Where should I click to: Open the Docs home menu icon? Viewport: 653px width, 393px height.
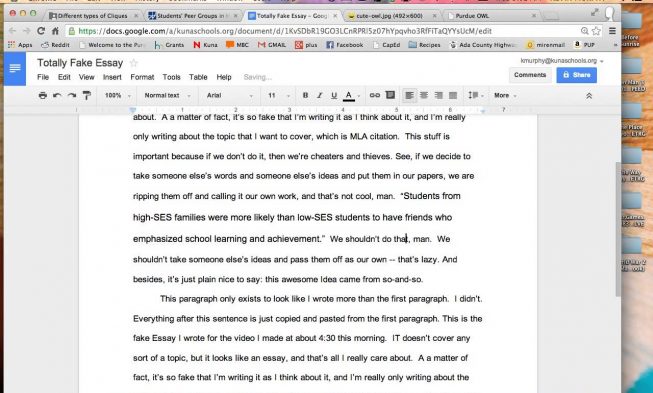point(15,68)
